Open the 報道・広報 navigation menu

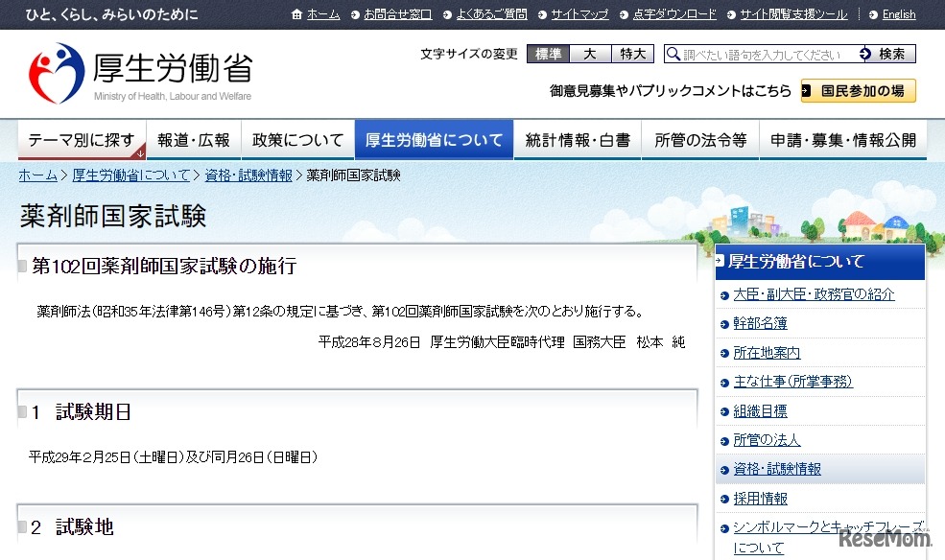193,138
